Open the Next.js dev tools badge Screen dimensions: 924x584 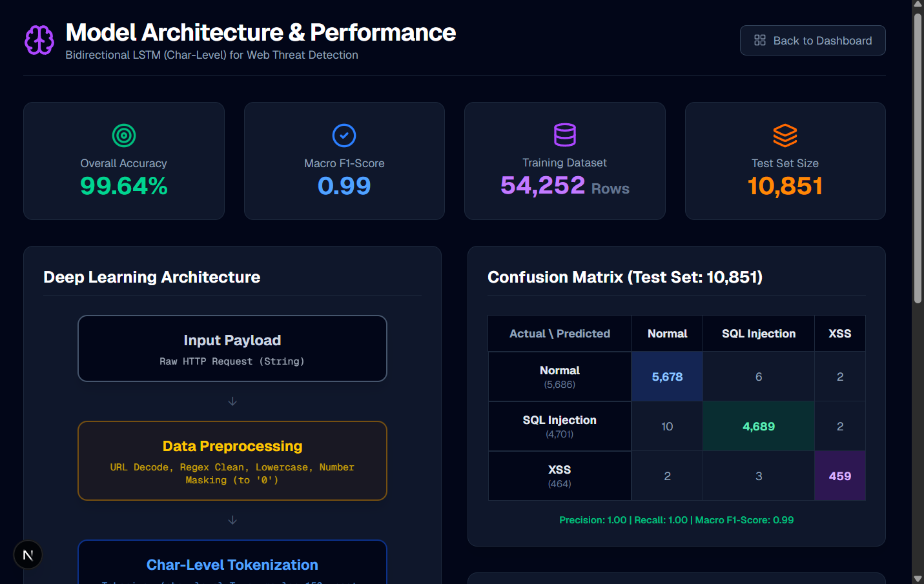coord(28,555)
